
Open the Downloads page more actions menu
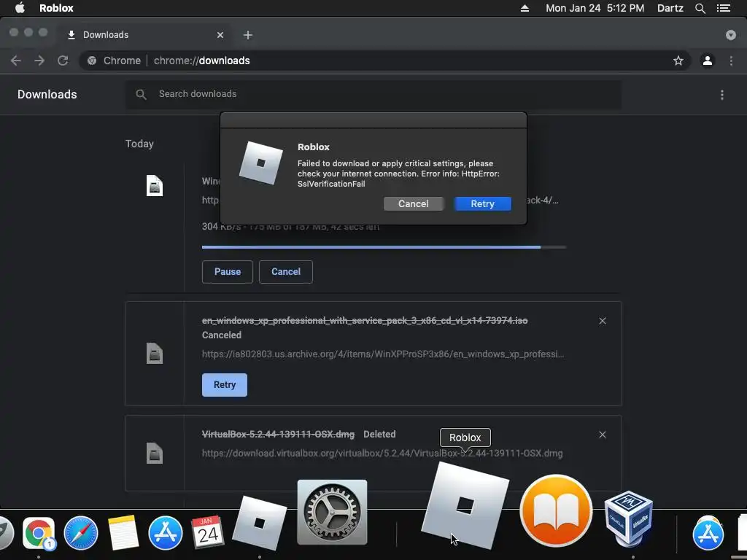(x=721, y=95)
